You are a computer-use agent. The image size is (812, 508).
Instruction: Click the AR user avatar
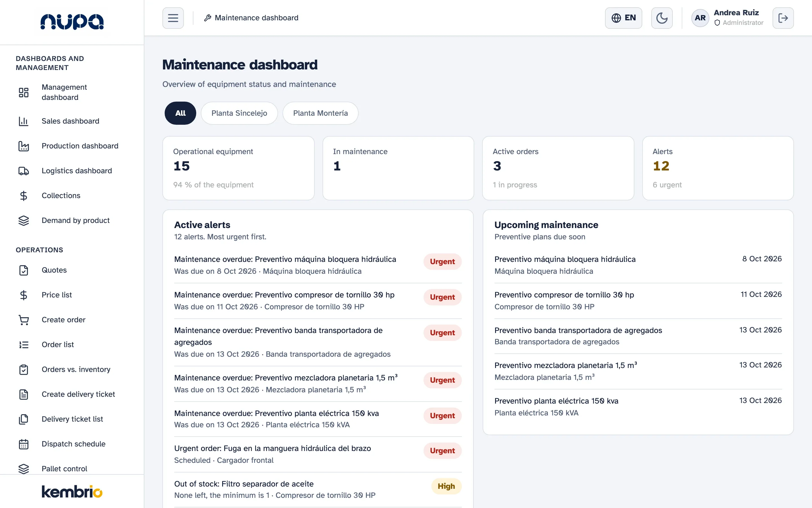coord(700,18)
